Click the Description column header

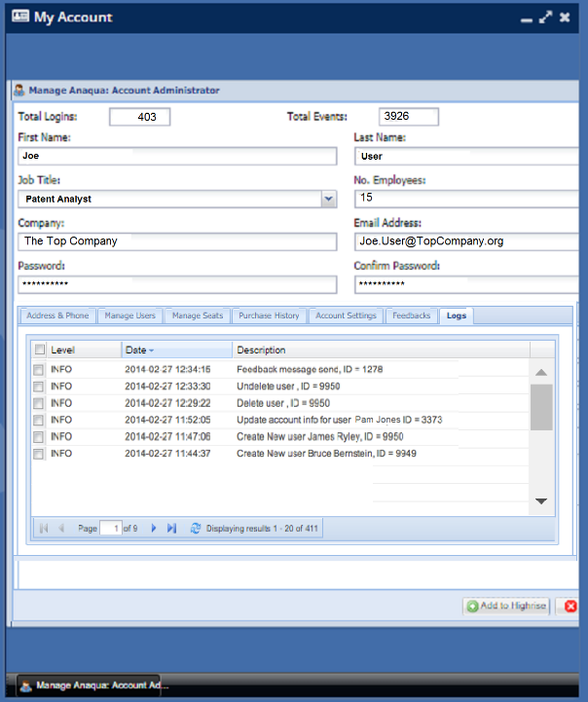[381, 350]
